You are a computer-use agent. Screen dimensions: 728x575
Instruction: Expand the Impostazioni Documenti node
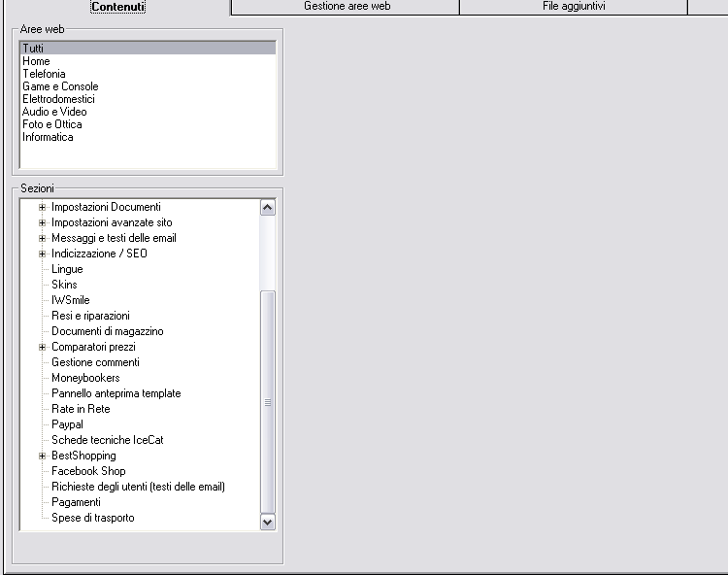43,207
